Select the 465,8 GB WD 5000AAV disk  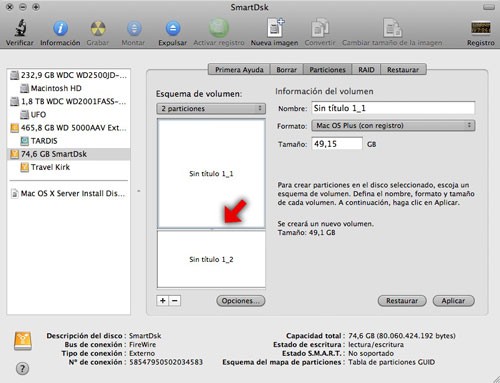[69, 128]
